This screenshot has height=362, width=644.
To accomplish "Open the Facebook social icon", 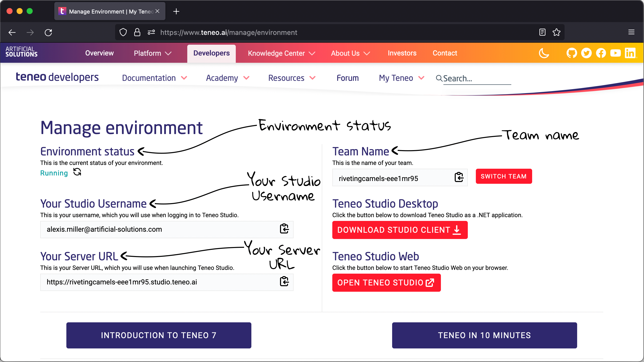I will coord(601,53).
